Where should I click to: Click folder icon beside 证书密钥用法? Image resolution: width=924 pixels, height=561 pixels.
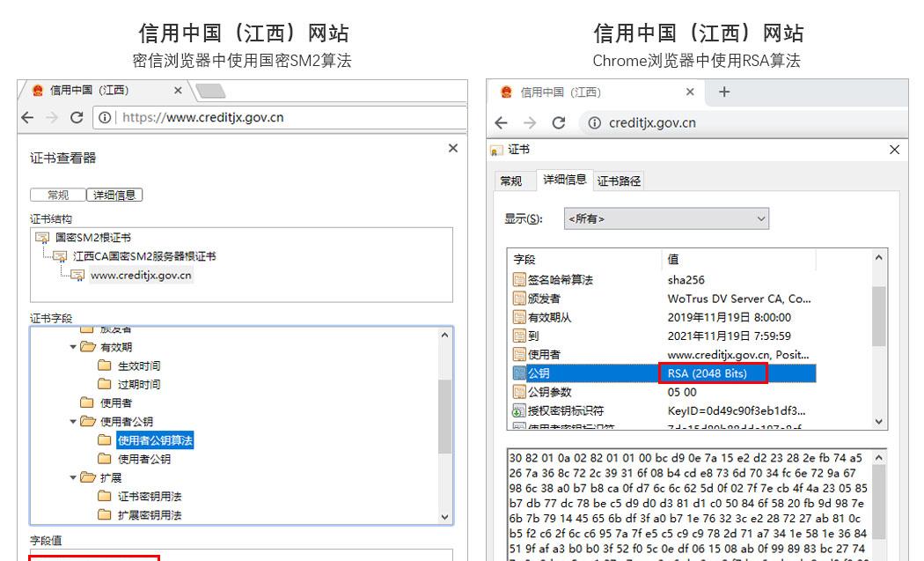[105, 496]
